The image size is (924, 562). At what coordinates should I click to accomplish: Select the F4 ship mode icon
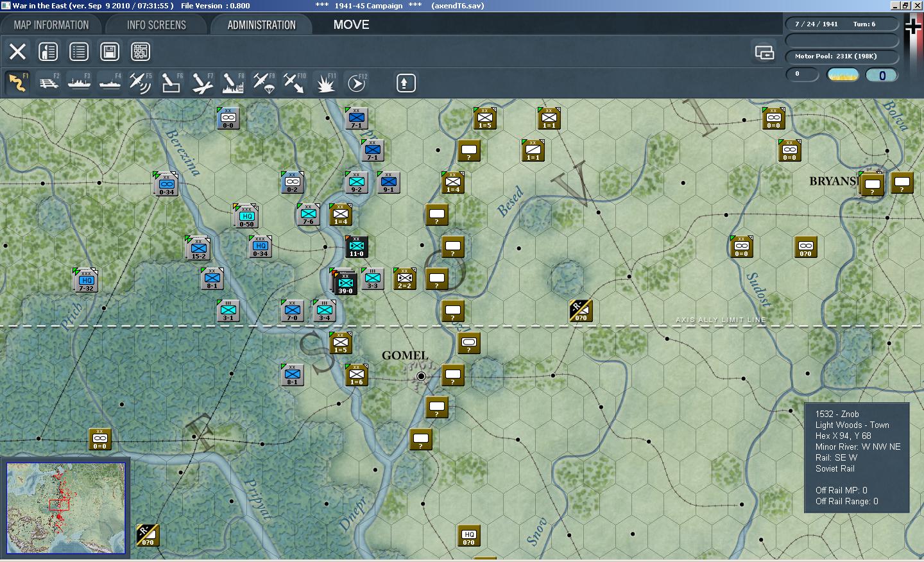(x=110, y=83)
